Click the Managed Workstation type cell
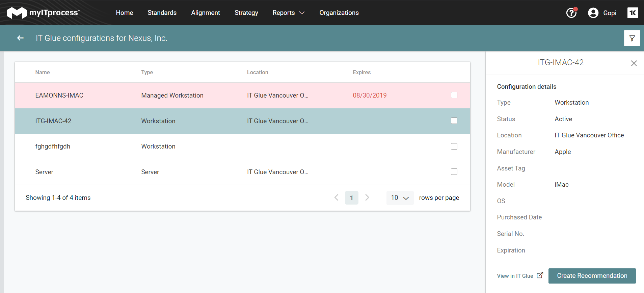Image resolution: width=644 pixels, height=293 pixels. pos(172,95)
